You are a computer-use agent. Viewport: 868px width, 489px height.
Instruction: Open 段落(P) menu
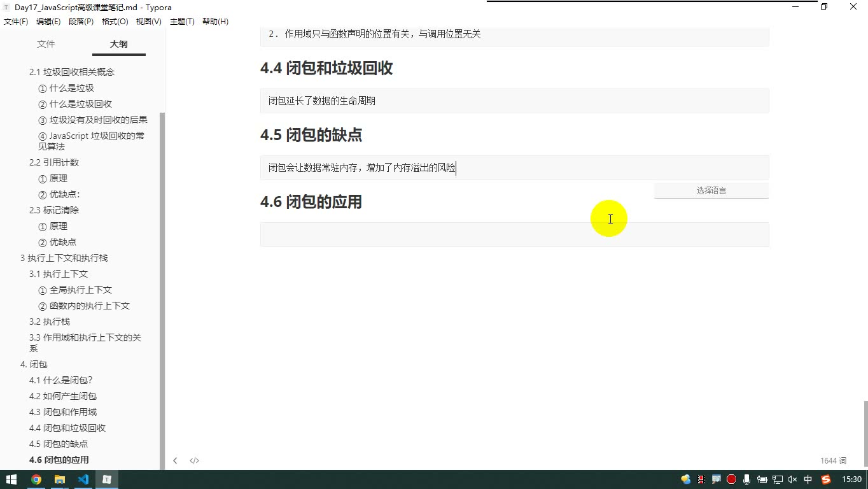point(81,22)
